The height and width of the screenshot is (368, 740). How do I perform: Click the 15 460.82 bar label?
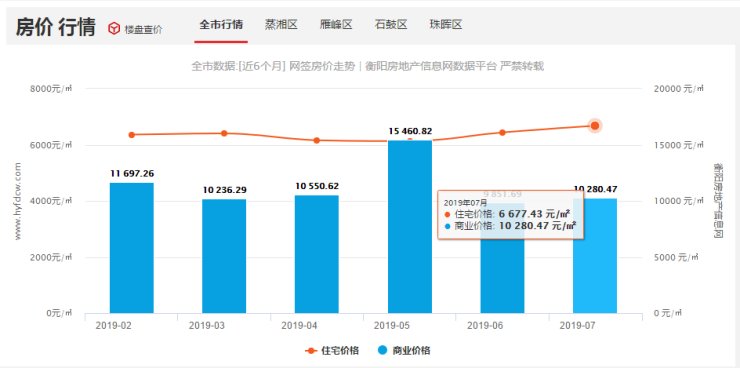(x=410, y=131)
